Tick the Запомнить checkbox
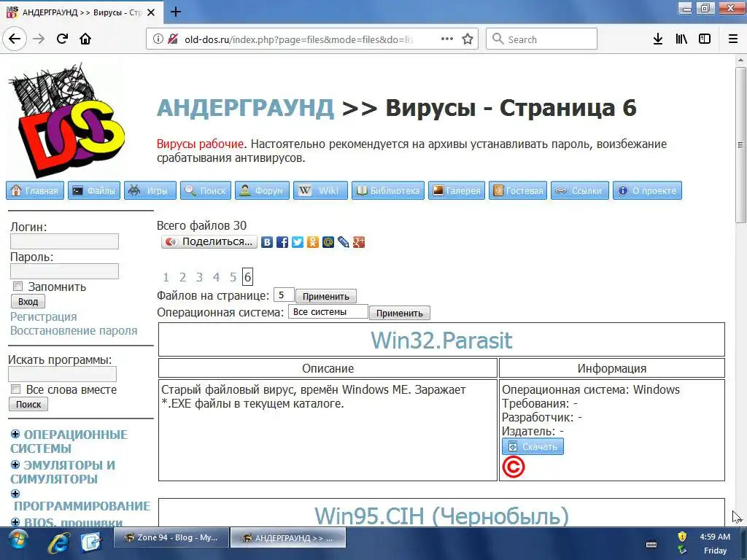The image size is (747, 560). 18,287
